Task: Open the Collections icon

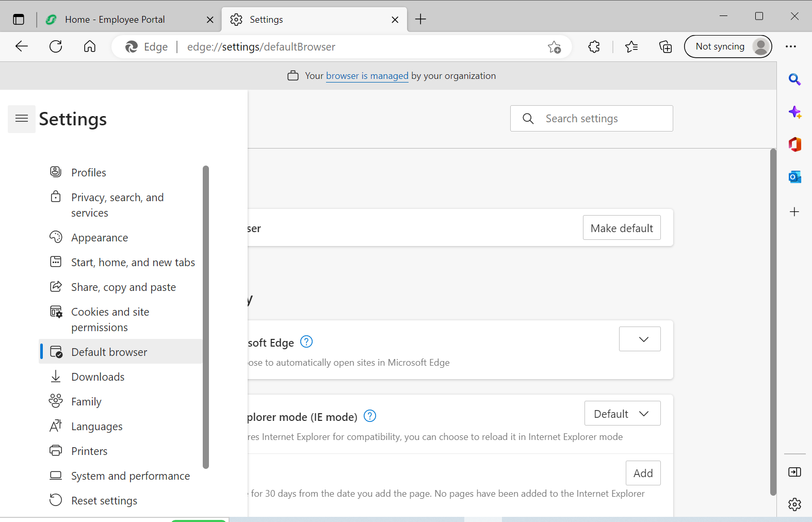Action: pyautogui.click(x=665, y=47)
